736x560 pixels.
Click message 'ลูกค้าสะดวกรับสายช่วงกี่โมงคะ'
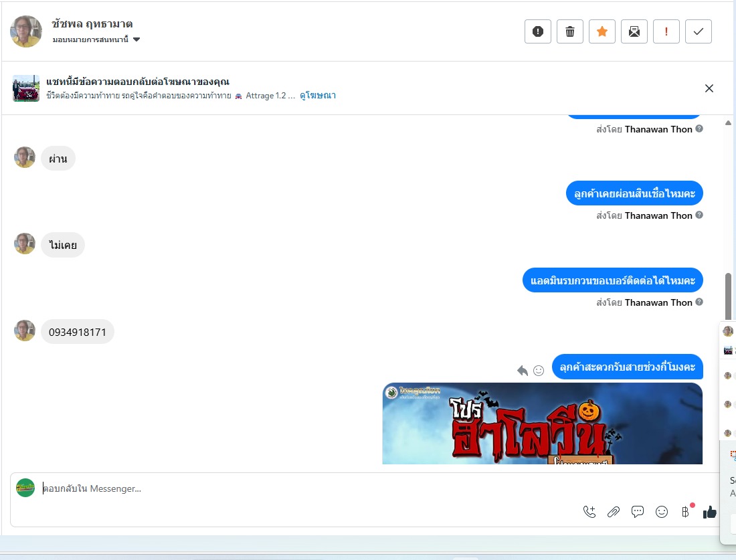click(627, 367)
